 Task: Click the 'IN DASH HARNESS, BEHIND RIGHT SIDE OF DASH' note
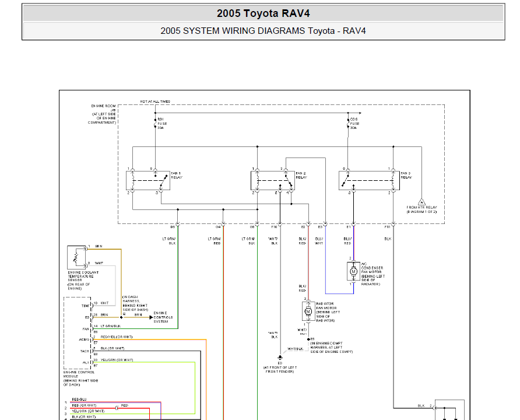click(135, 303)
